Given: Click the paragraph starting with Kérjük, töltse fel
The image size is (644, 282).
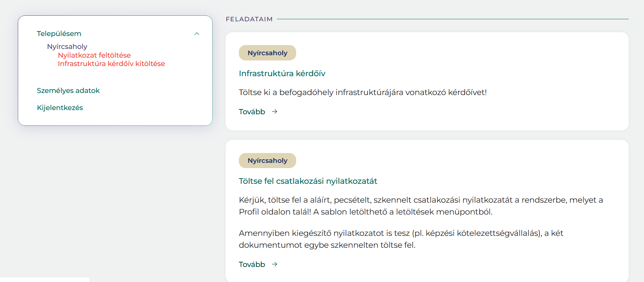Looking at the screenshot, I should coord(421,206).
